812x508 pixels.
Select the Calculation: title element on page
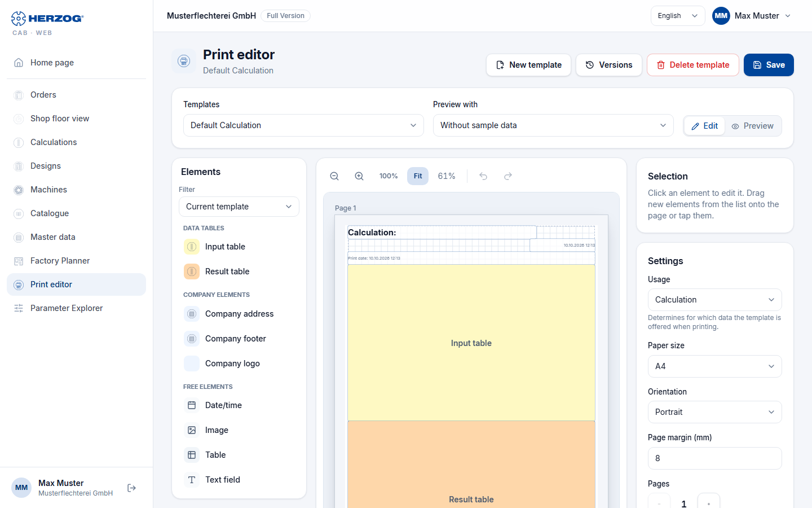442,233
